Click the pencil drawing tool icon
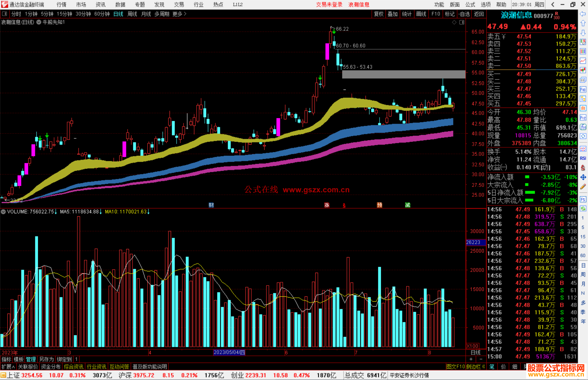 [x=583, y=187]
